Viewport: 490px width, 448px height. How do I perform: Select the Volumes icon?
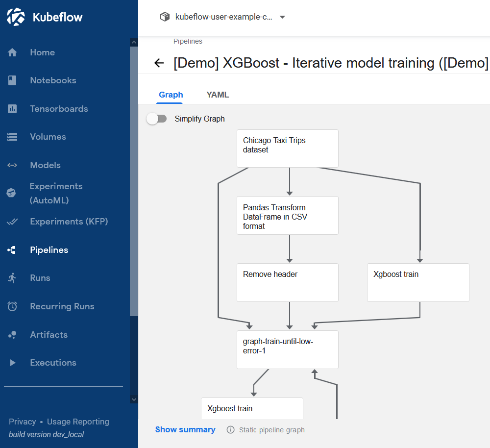pyautogui.click(x=11, y=136)
